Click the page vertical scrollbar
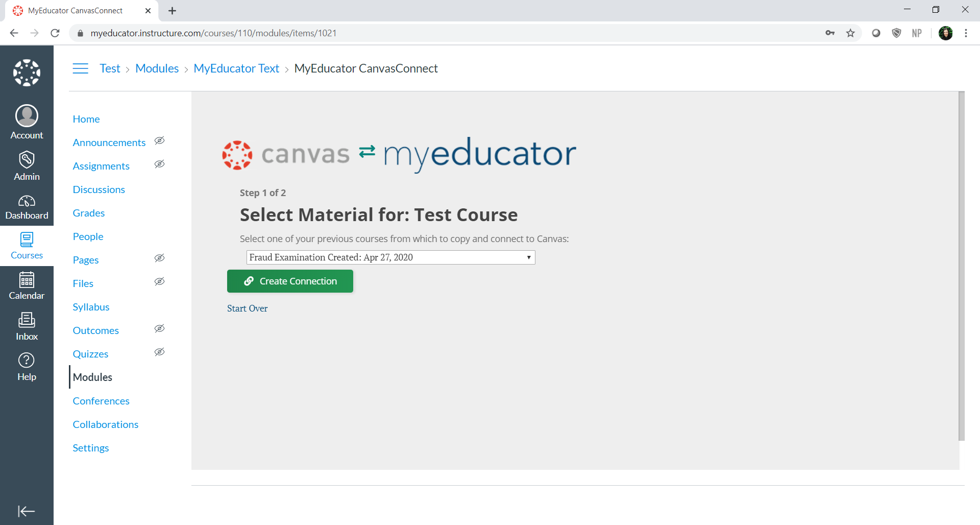 [962, 266]
